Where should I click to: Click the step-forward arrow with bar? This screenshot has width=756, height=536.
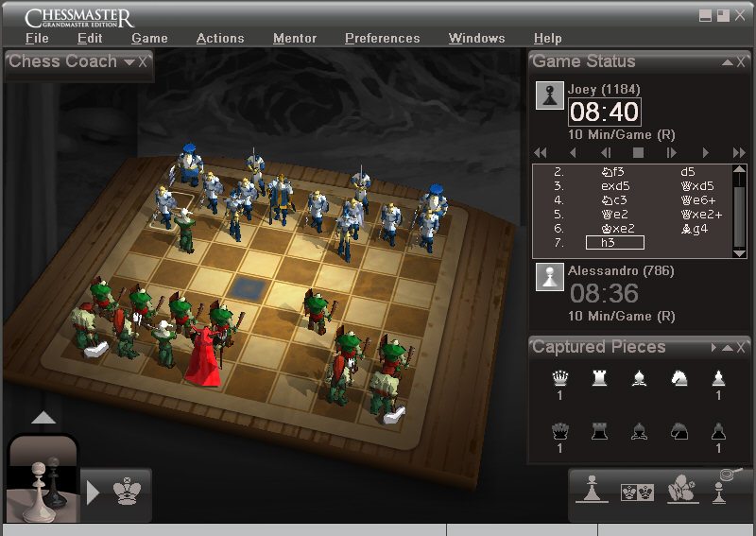point(672,153)
